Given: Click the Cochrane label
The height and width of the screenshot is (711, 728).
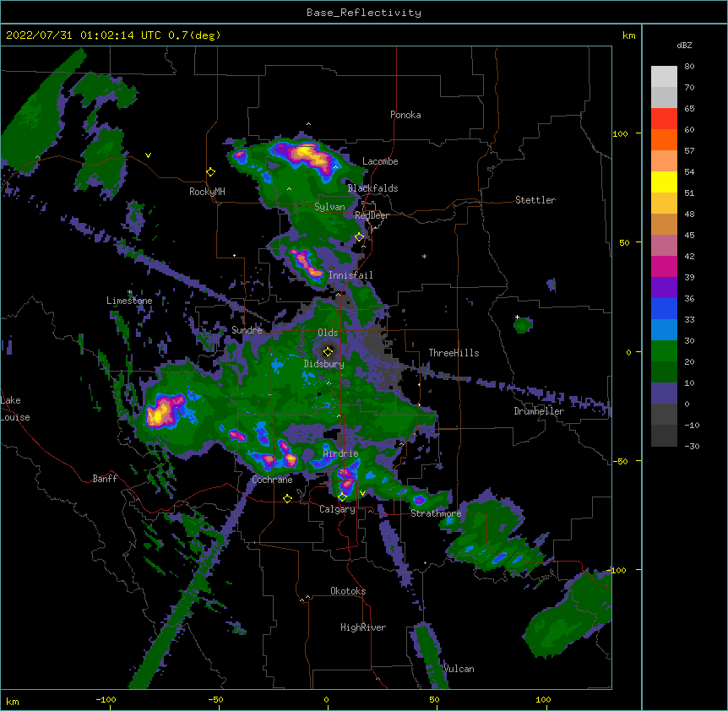Looking at the screenshot, I should (x=272, y=480).
